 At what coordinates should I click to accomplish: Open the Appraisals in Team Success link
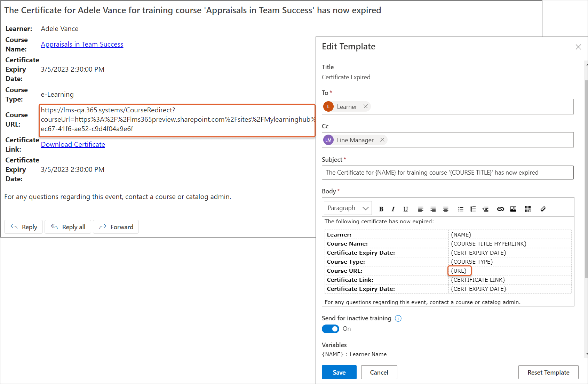[82, 44]
